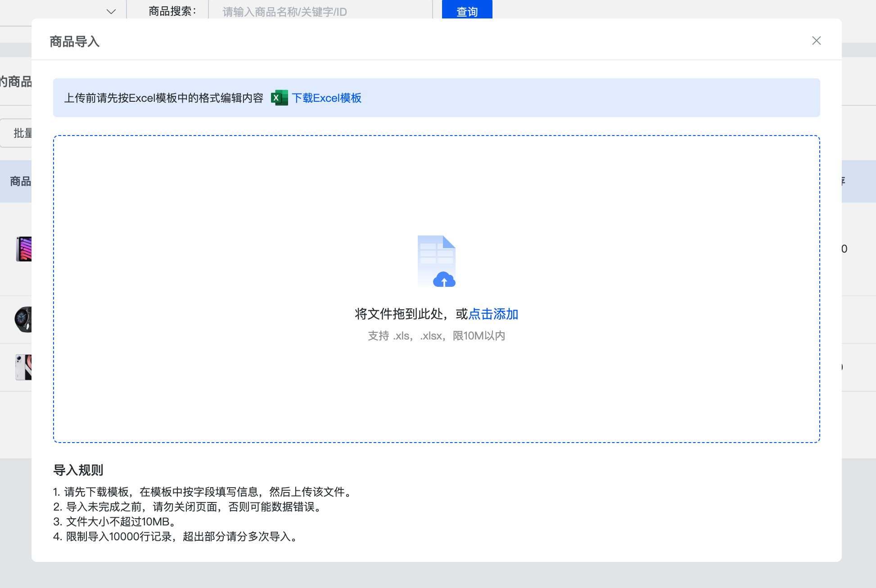Click the 点击添加 link to add file
Image resolution: width=876 pixels, height=588 pixels.
coord(493,314)
